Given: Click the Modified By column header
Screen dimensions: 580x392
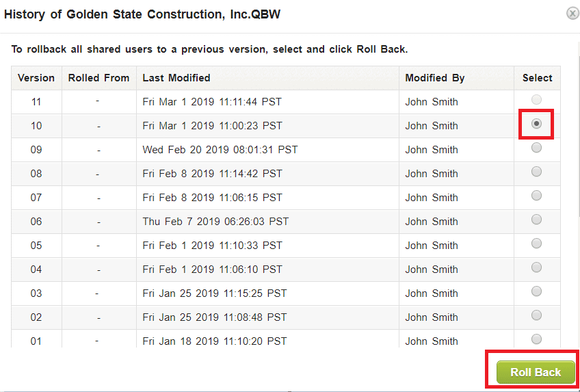Looking at the screenshot, I should point(435,78).
